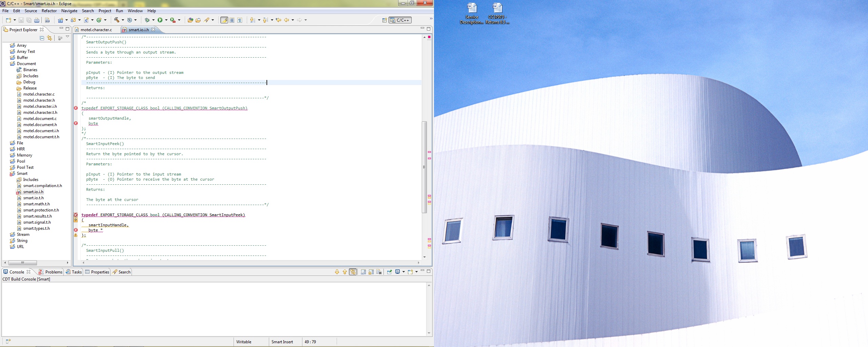Open Service Description document on desktop
This screenshot has height=347, width=868.
(472, 13)
